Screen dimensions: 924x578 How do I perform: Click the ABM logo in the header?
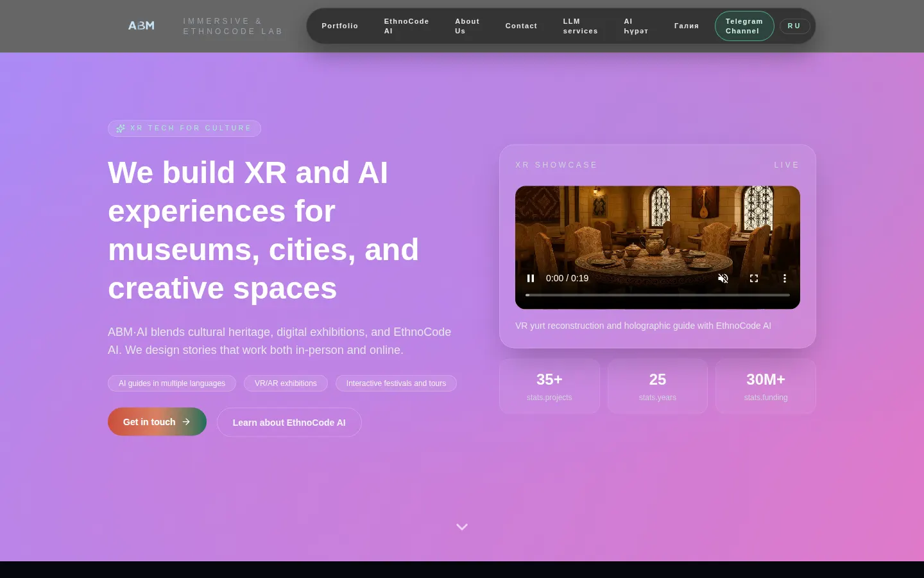pos(141,26)
